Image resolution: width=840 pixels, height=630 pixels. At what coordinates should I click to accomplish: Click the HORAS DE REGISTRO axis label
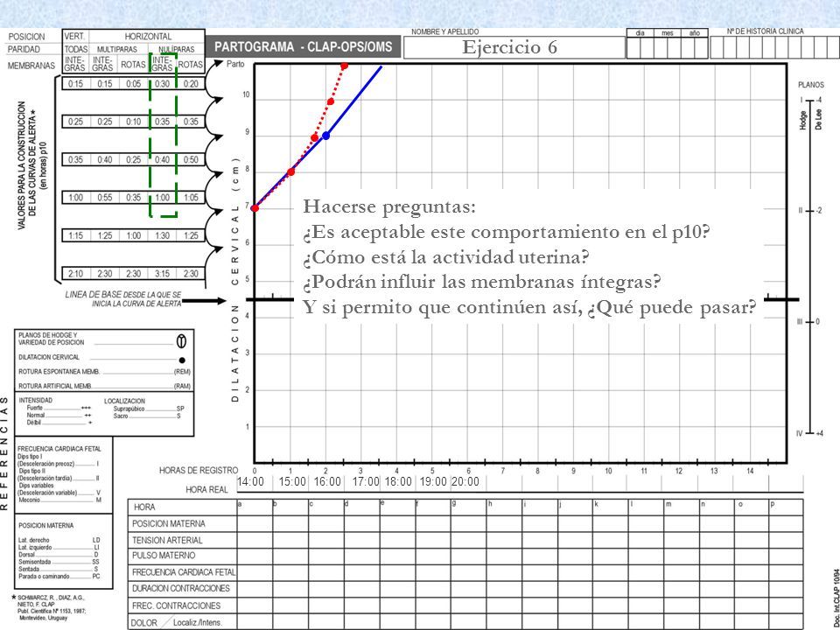[199, 471]
